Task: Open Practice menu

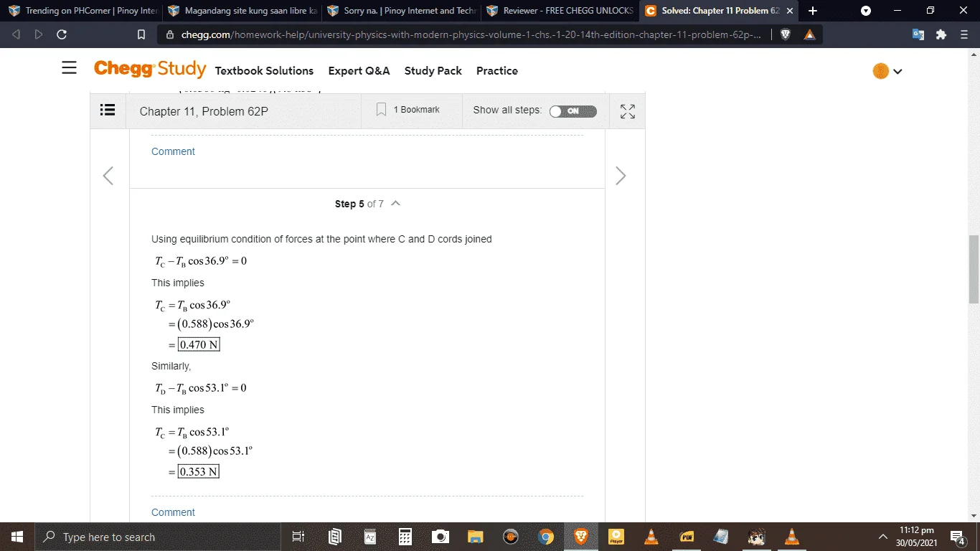Action: (x=497, y=71)
